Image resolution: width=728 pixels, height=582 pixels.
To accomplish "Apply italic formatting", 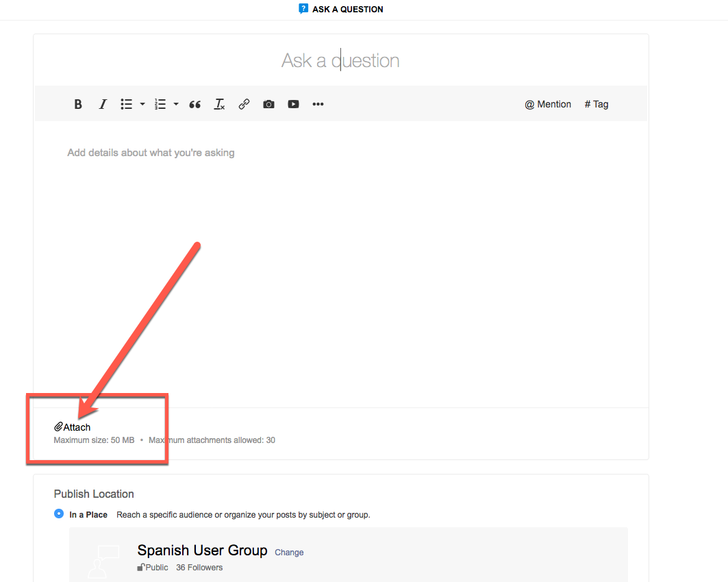I will tap(103, 105).
